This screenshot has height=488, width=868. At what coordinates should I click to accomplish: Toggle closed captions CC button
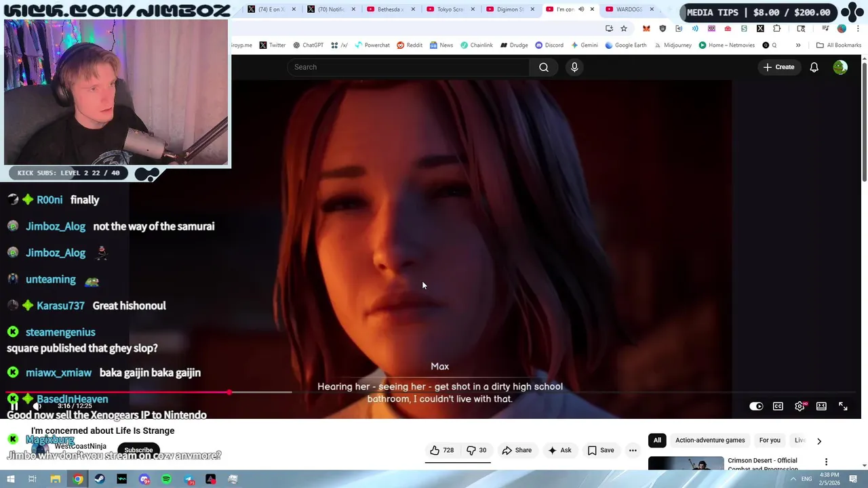[778, 407]
